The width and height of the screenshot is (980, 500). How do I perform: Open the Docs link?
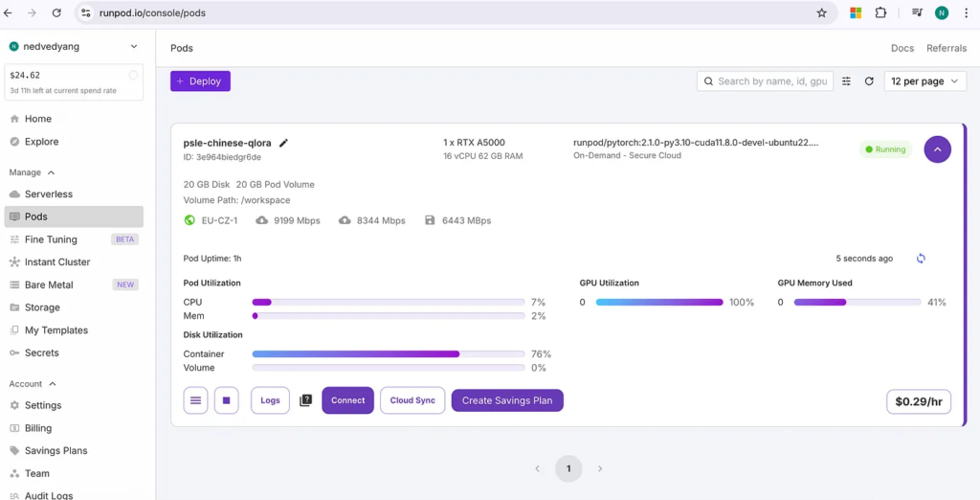click(902, 48)
